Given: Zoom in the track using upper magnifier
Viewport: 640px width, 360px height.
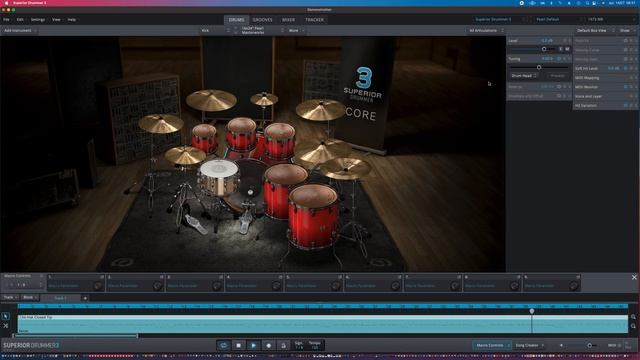Looking at the screenshot, I should [x=633, y=317].
